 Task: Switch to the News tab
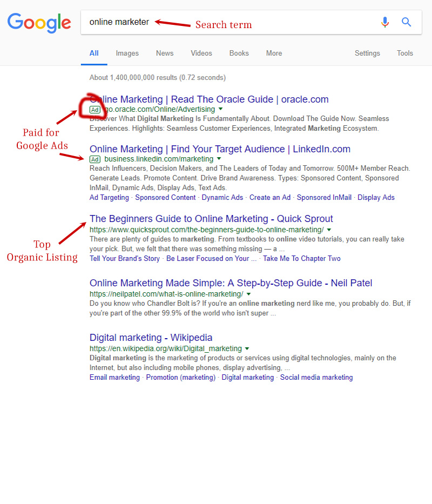[165, 53]
